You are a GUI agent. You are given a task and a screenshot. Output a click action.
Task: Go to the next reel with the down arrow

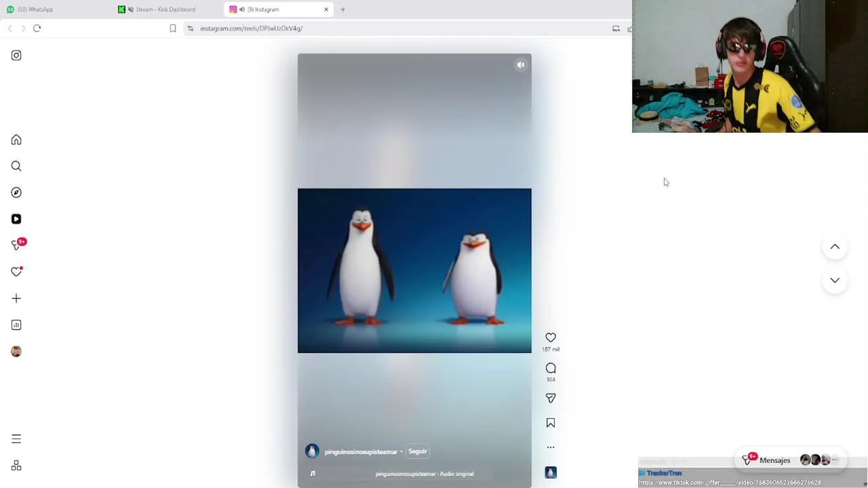(x=835, y=280)
